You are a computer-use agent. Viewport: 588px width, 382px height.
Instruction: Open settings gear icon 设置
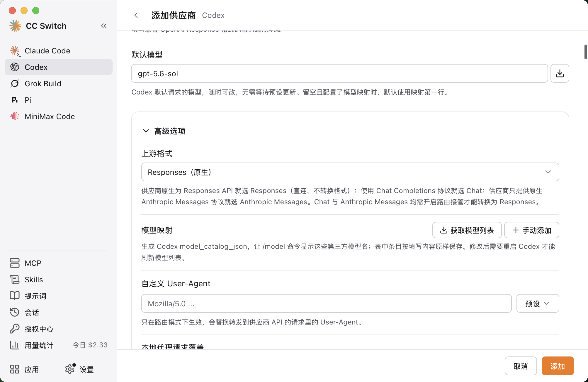pos(70,369)
